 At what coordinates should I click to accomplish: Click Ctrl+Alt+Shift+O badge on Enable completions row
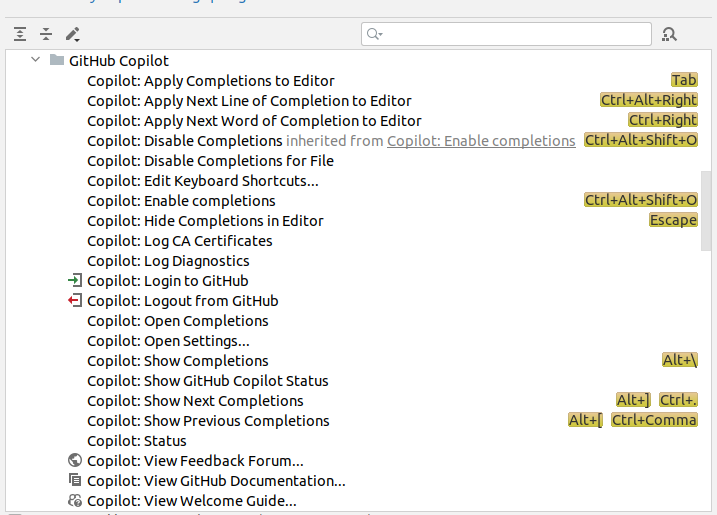tap(641, 200)
